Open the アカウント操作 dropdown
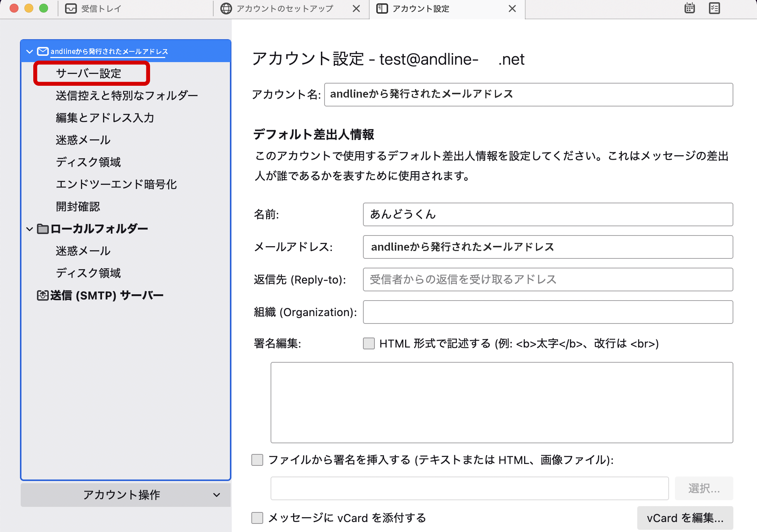The width and height of the screenshot is (757, 532). 126,495
